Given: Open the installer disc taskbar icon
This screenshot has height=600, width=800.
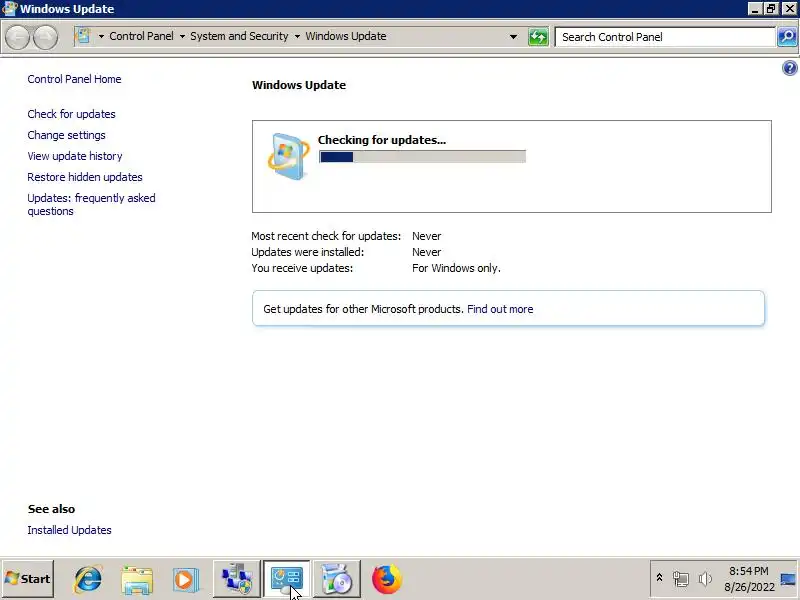Looking at the screenshot, I should point(336,579).
